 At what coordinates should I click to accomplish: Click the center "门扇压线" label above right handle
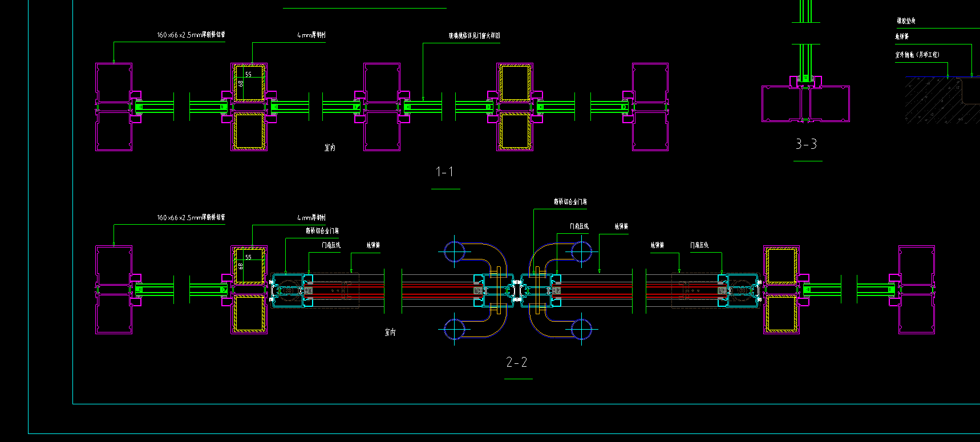pos(579,226)
